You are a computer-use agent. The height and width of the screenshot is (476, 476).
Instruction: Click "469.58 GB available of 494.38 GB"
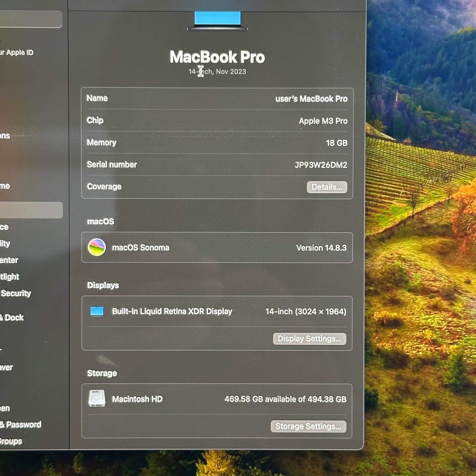coord(285,399)
